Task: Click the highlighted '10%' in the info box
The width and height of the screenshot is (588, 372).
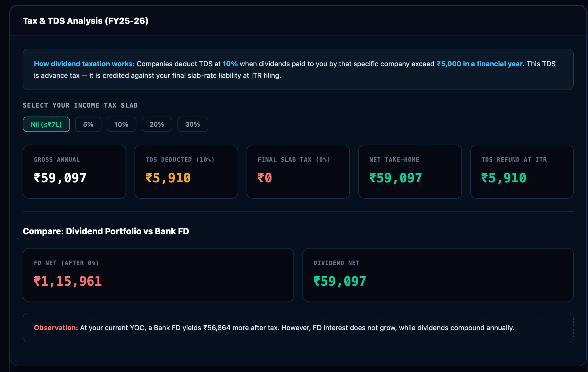Action: click(230, 64)
